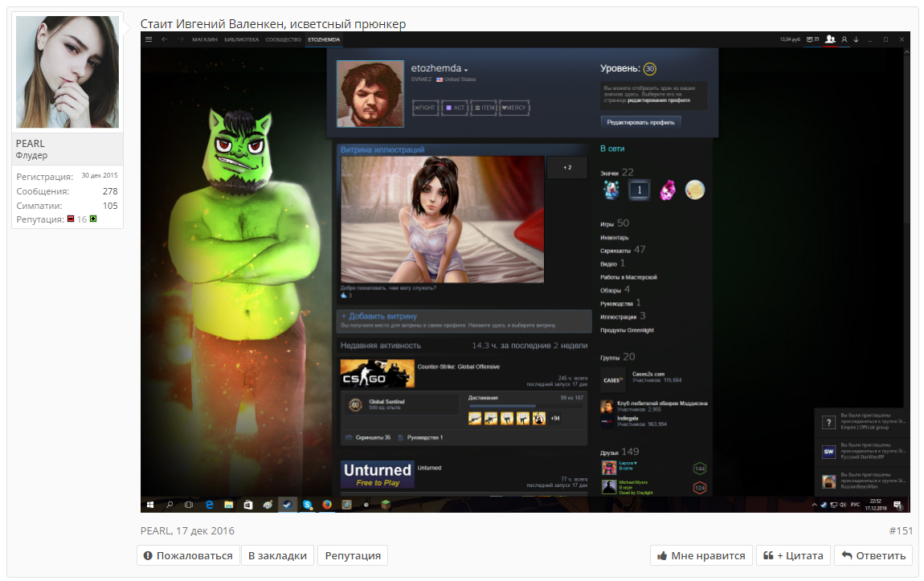Open the showcase illustration of the girl
924x581 pixels.
click(442, 219)
